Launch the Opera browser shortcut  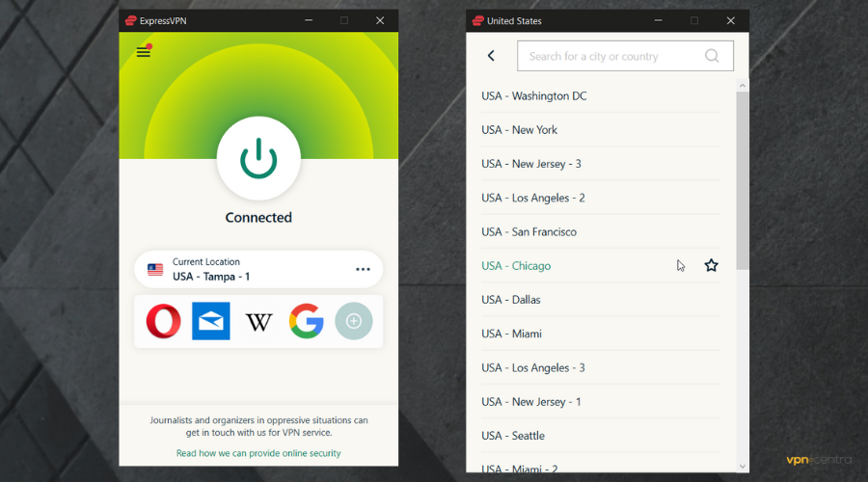click(x=163, y=321)
